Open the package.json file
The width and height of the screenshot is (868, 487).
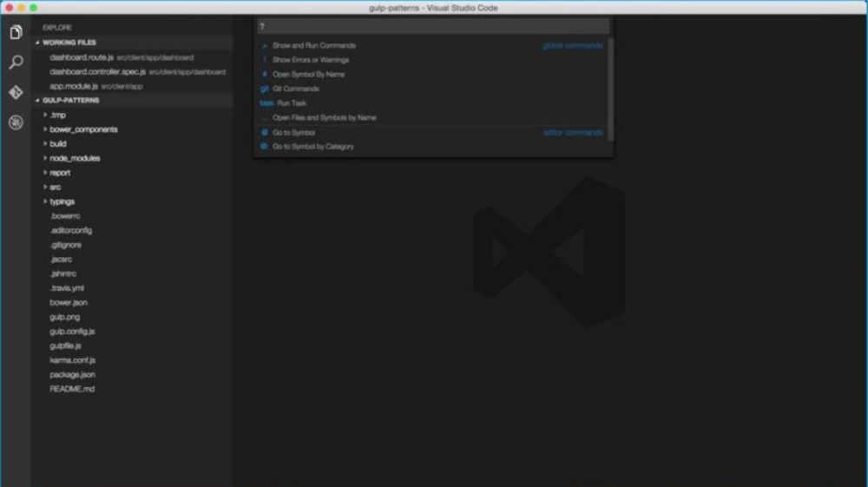click(x=72, y=375)
